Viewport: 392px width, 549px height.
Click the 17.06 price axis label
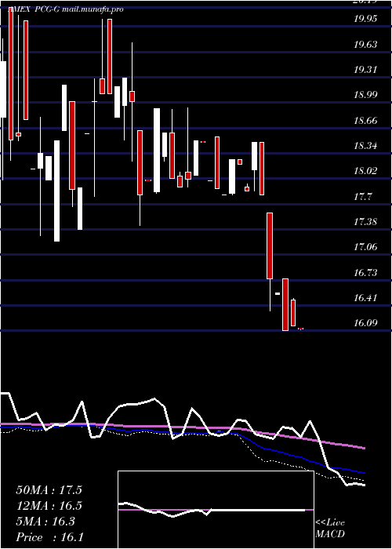365,248
